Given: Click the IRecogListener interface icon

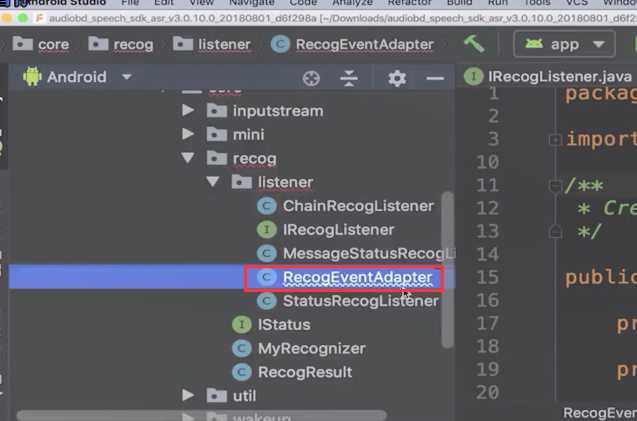Looking at the screenshot, I should click(267, 229).
